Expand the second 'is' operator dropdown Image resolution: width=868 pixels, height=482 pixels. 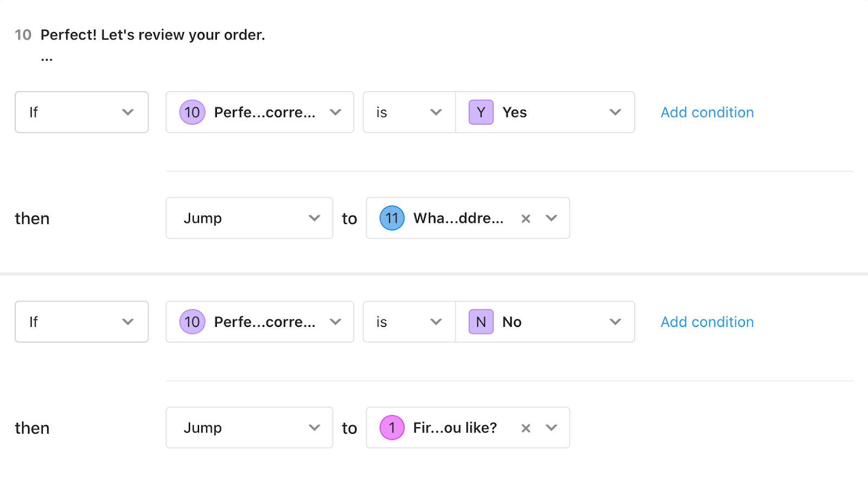tap(409, 322)
